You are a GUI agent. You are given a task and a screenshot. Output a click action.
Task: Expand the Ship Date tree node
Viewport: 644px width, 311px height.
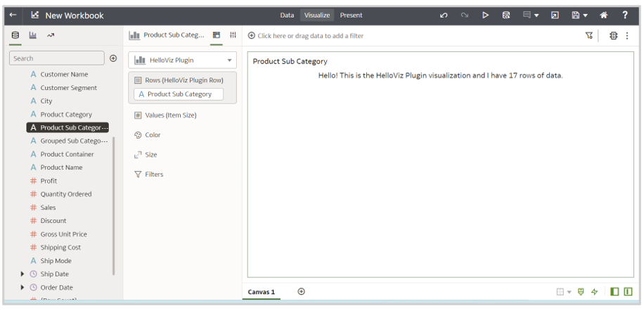(x=22, y=274)
